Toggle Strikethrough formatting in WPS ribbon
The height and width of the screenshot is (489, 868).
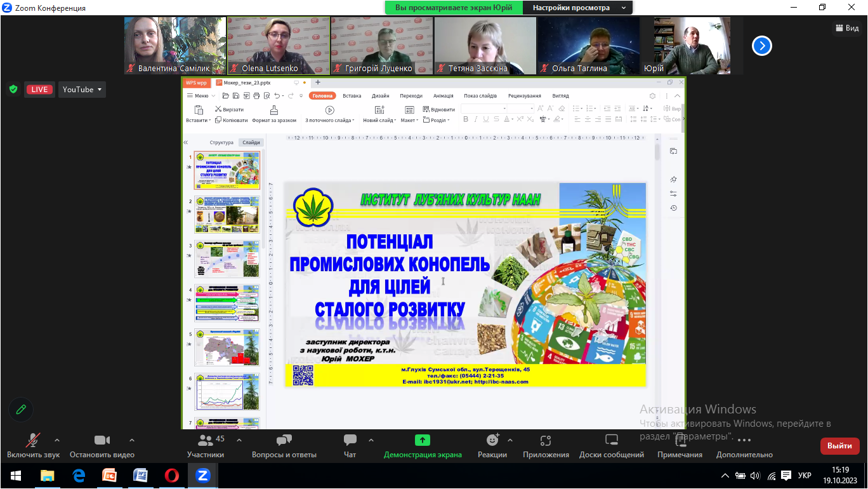pyautogui.click(x=497, y=119)
